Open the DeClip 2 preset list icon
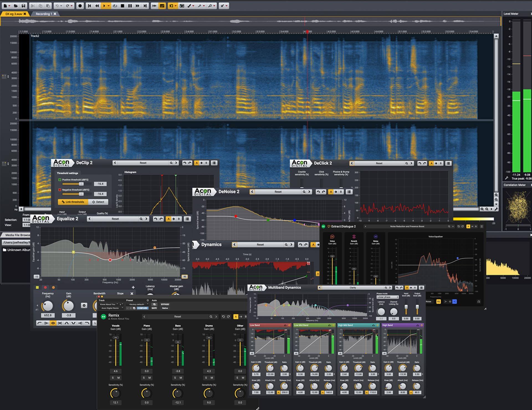This screenshot has width=532, height=410. tap(214, 163)
